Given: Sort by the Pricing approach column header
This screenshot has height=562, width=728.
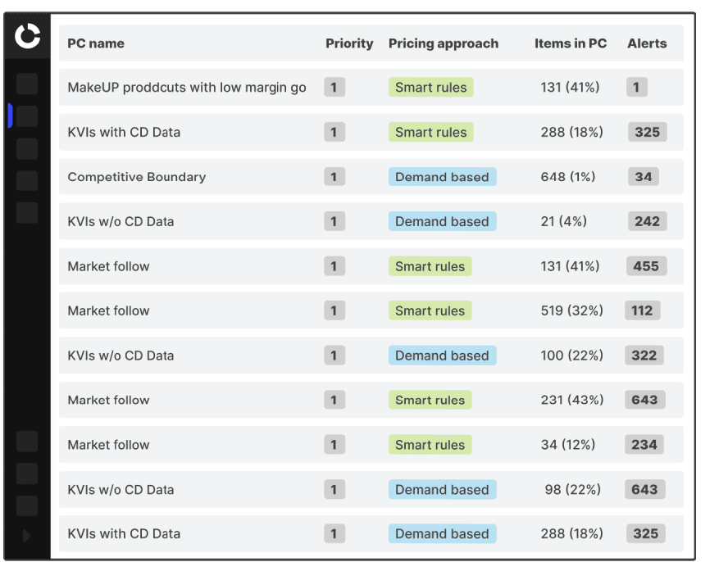Looking at the screenshot, I should [x=443, y=43].
